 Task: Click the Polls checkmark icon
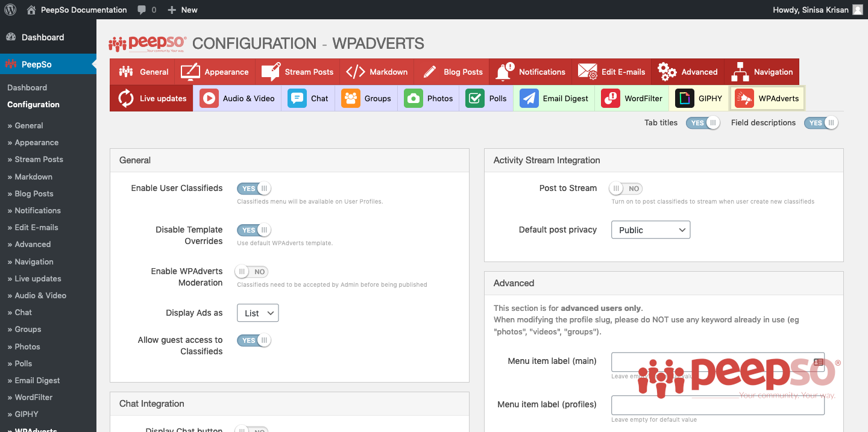[476, 98]
